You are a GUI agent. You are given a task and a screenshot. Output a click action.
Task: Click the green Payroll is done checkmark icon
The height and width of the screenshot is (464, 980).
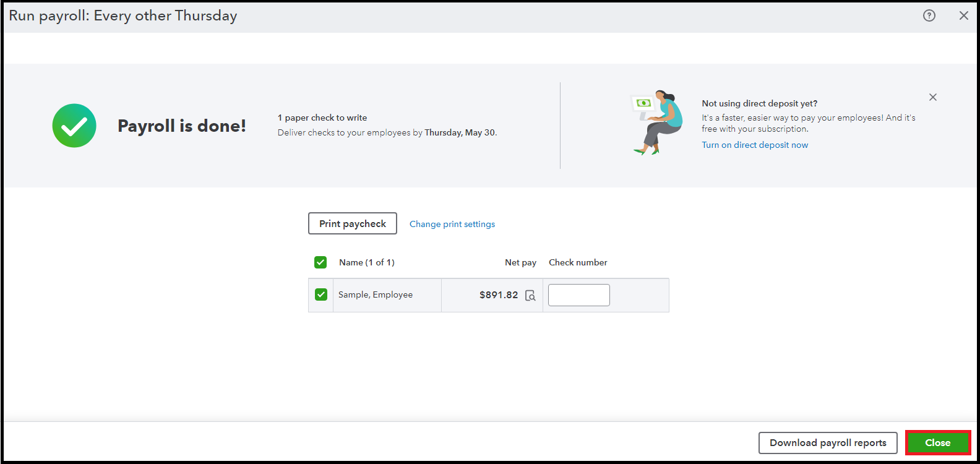tap(74, 126)
